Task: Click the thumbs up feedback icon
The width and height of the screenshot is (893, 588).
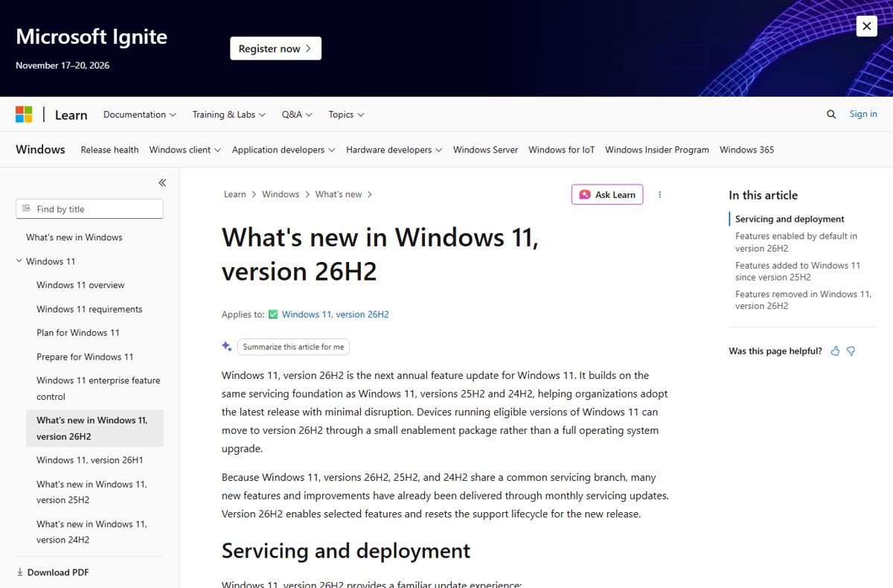Action: (835, 351)
